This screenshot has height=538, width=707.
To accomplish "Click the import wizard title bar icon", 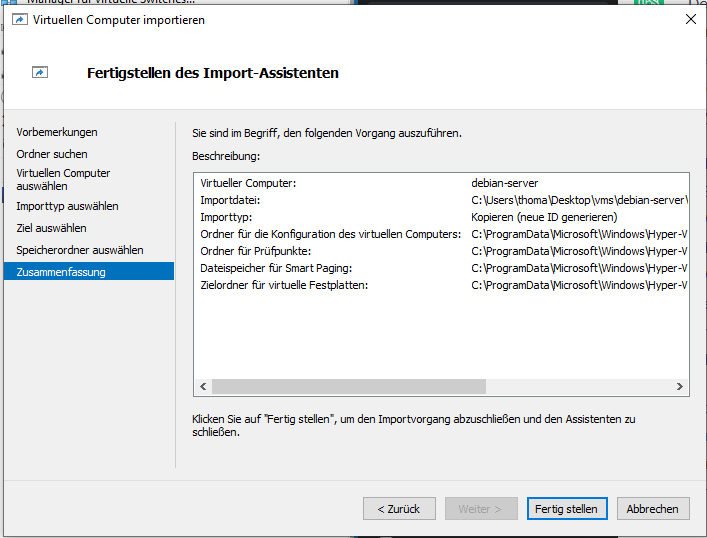I will pos(19,20).
